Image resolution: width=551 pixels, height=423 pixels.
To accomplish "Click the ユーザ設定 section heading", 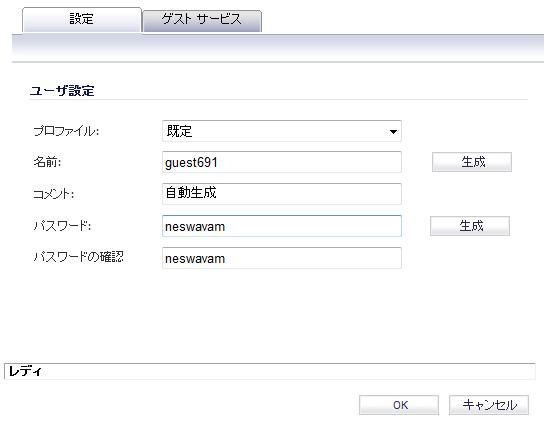I will click(x=62, y=91).
